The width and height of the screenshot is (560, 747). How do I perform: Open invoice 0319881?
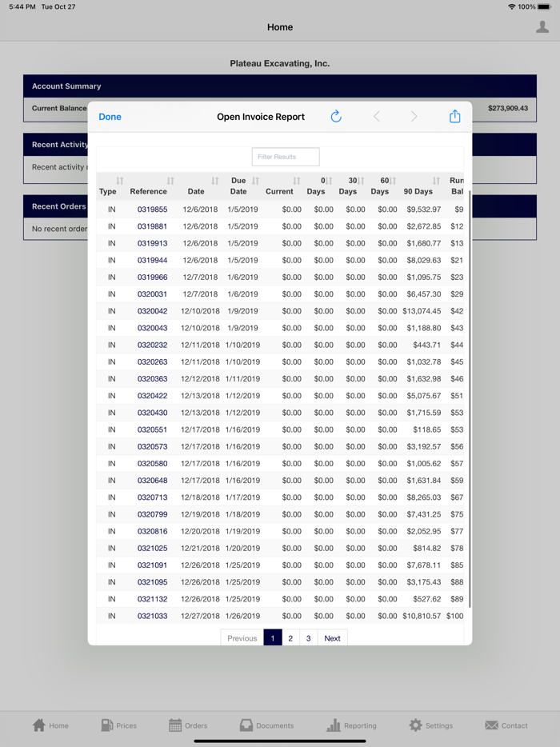click(153, 226)
